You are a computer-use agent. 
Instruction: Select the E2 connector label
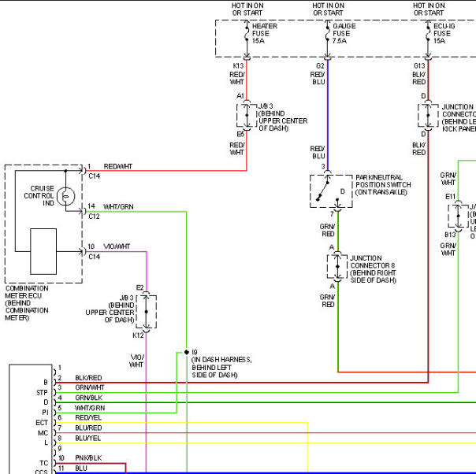pos(139,287)
